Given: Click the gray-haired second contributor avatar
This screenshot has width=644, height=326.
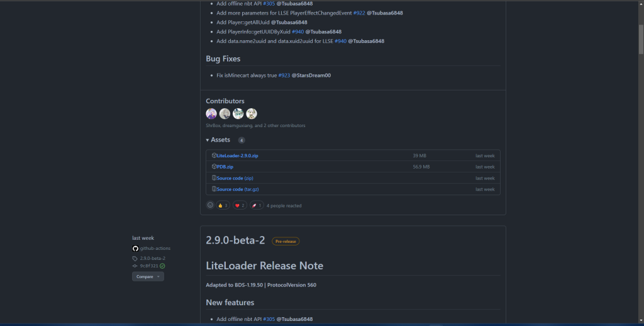Looking at the screenshot, I should pyautogui.click(x=225, y=114).
